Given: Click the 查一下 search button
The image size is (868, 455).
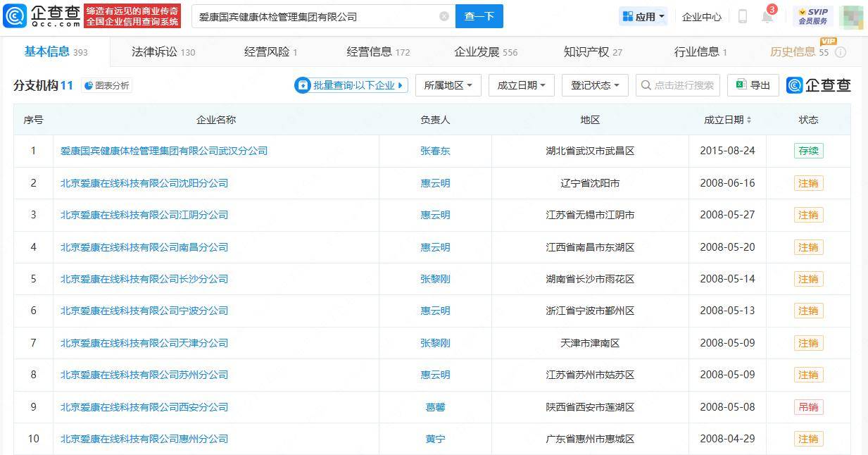Looking at the screenshot, I should tap(479, 15).
